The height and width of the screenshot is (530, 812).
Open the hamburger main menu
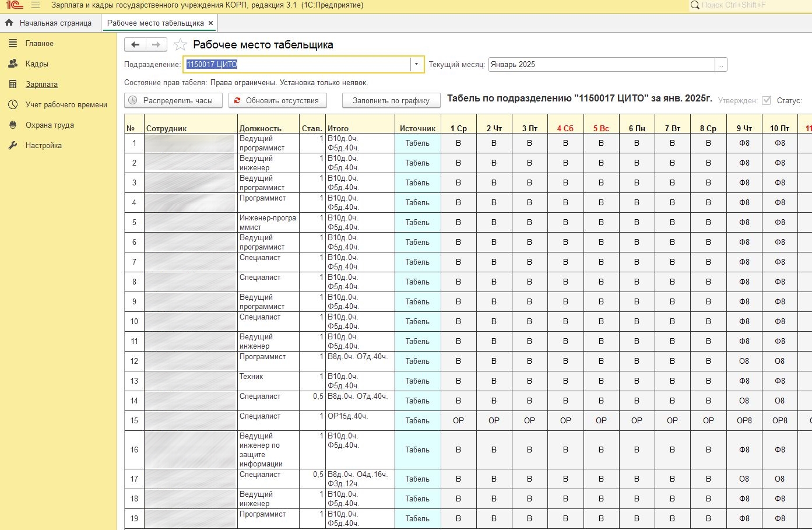36,5
